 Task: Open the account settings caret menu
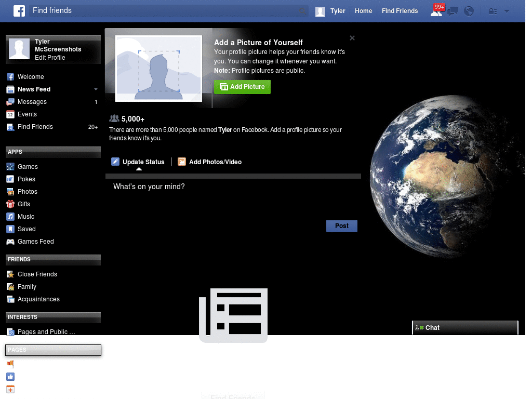point(507,11)
